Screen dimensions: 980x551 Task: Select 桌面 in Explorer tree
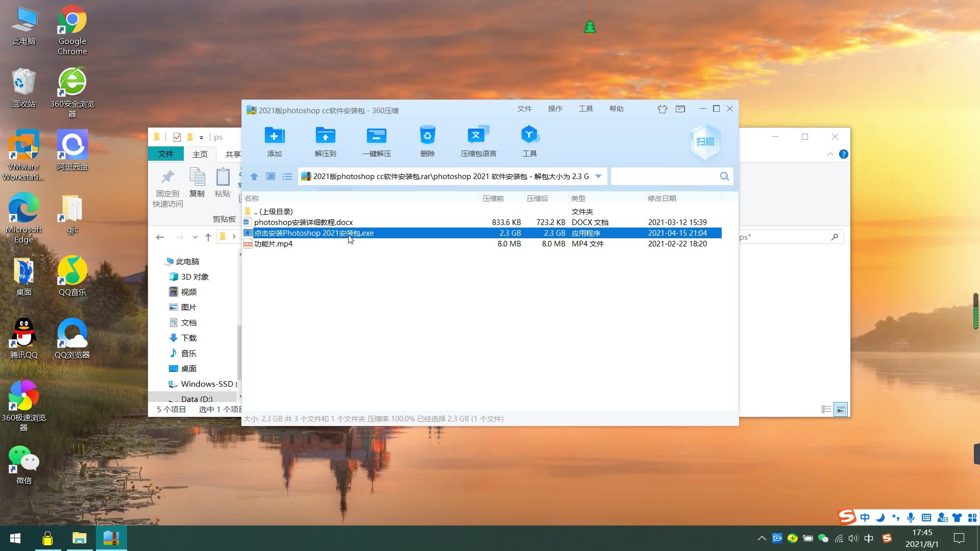tap(183, 369)
